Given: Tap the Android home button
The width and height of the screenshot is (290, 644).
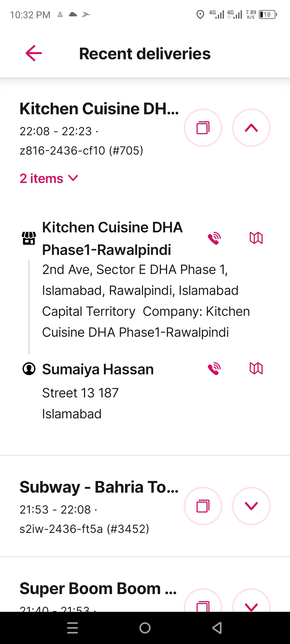Looking at the screenshot, I should tap(145, 628).
